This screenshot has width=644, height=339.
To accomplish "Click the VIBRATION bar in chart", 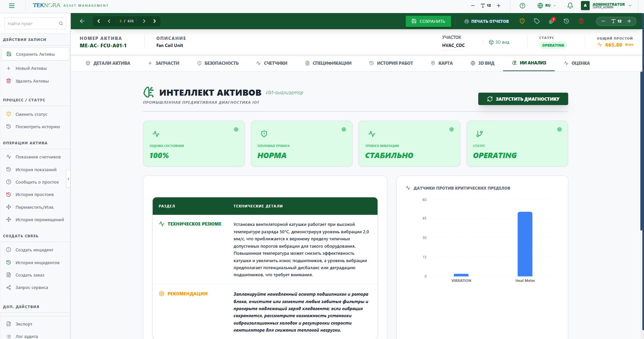I will (x=461, y=275).
